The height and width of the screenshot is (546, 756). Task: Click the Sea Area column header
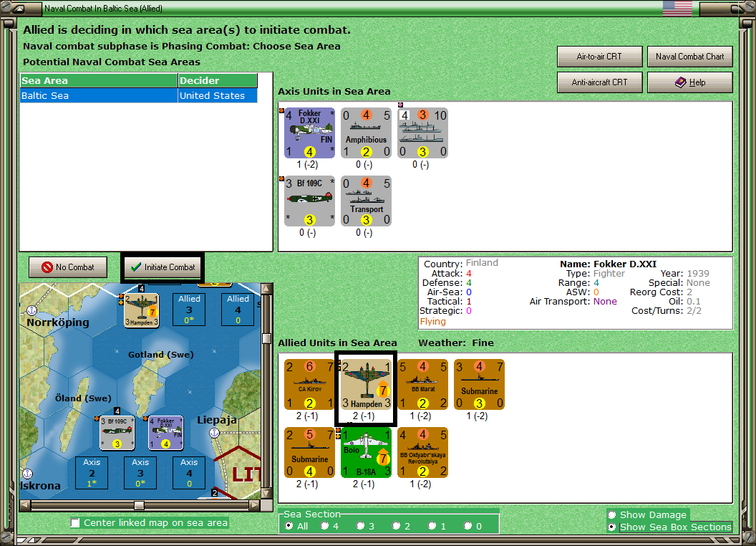(99, 81)
